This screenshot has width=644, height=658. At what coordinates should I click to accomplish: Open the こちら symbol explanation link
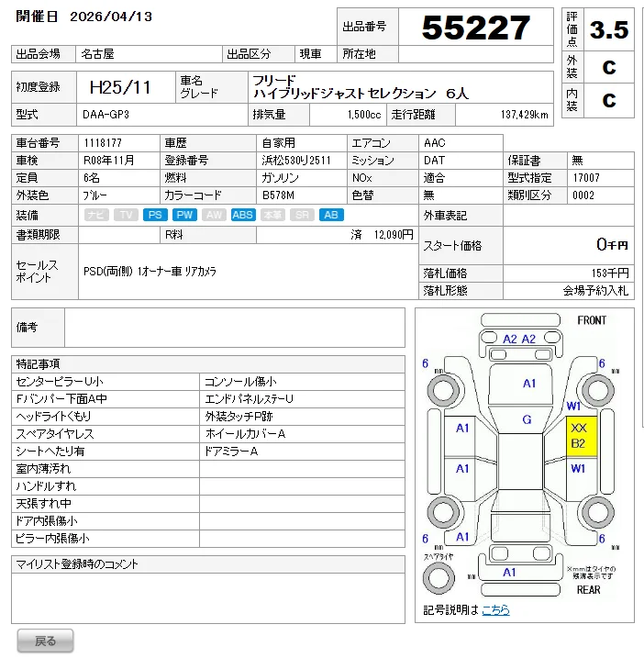click(x=495, y=609)
